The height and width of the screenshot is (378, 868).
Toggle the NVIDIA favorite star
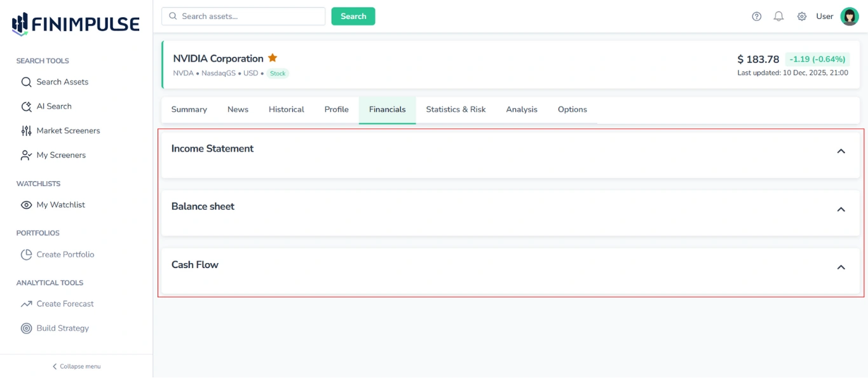[272, 57]
